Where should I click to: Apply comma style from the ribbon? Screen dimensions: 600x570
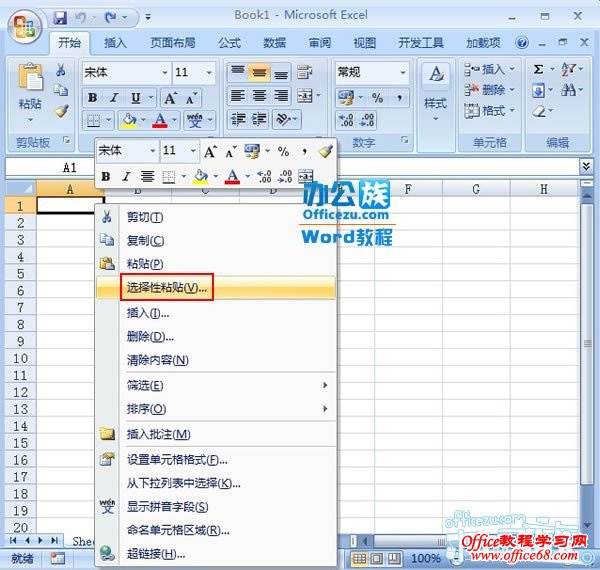pyautogui.click(x=399, y=98)
